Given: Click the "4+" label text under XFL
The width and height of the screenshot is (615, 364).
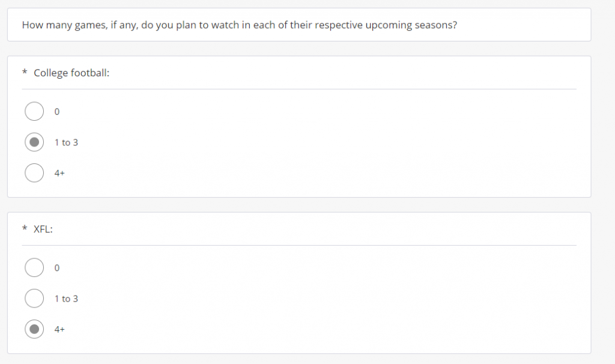Looking at the screenshot, I should (59, 330).
